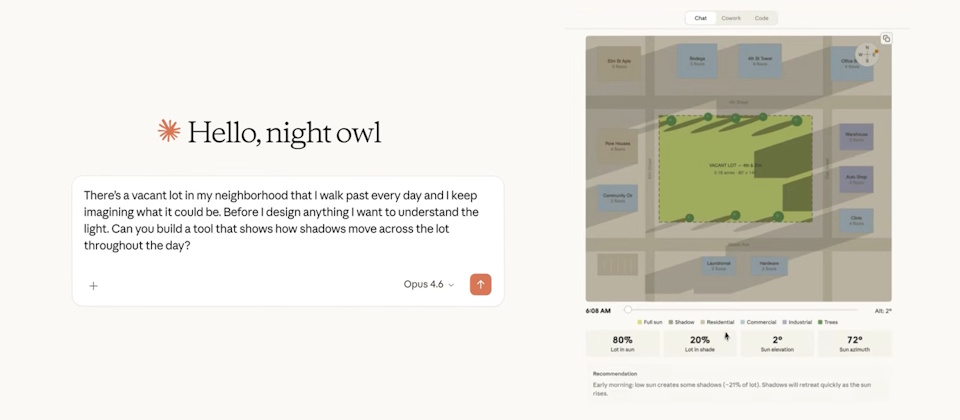Click the time-of-day slider handle
The image size is (960, 420).
[628, 310]
